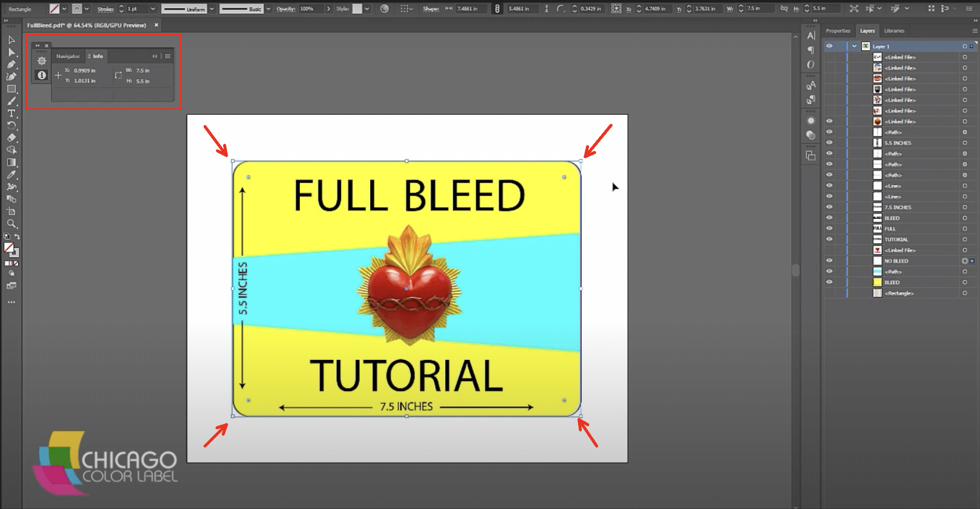
Task: Select the Direct Selection tool
Action: pyautogui.click(x=11, y=52)
